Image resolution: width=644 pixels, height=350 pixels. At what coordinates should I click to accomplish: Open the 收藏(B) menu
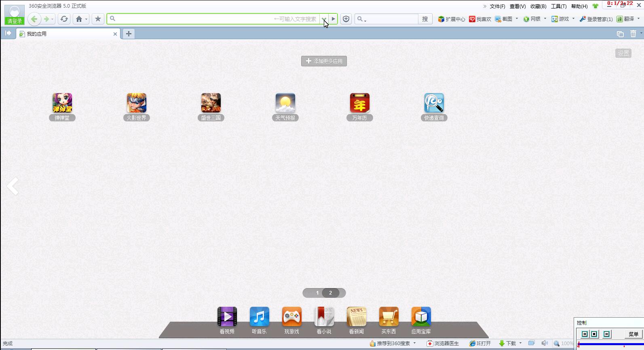pos(538,6)
